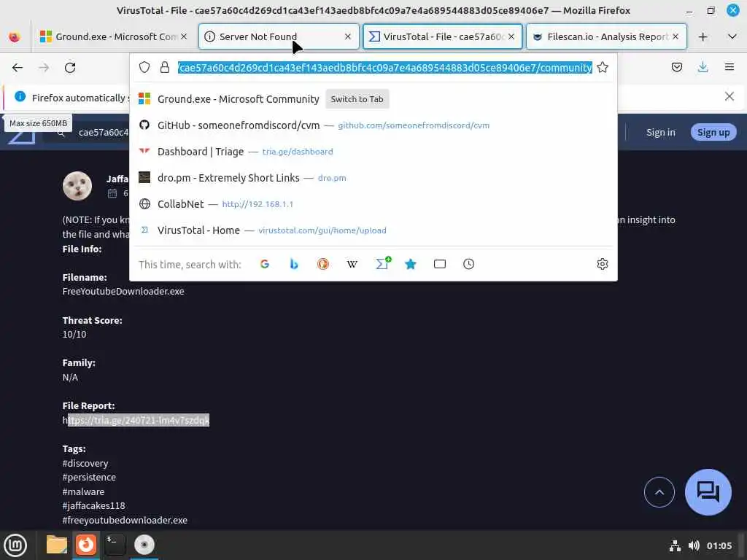
Task: Dismiss the Firefox notification bar
Action: coord(729,97)
